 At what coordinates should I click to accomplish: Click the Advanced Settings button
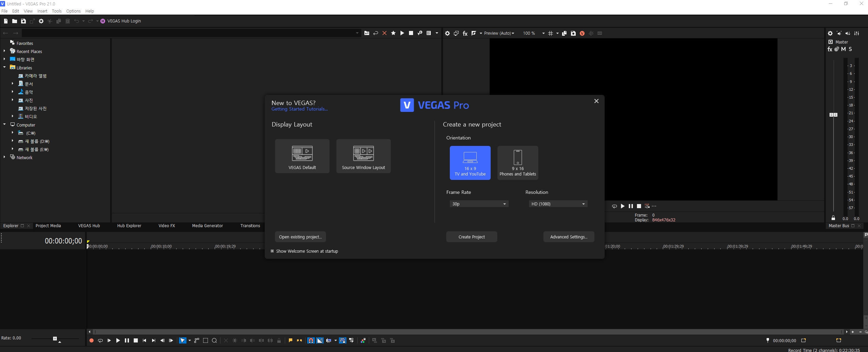(569, 237)
